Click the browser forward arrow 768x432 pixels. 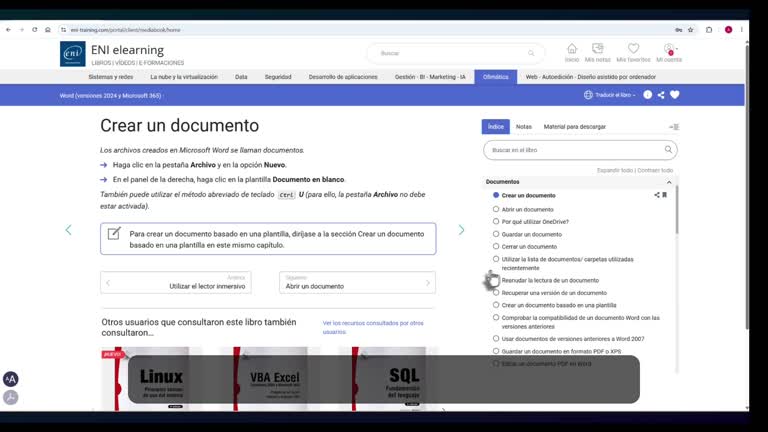pos(22,30)
